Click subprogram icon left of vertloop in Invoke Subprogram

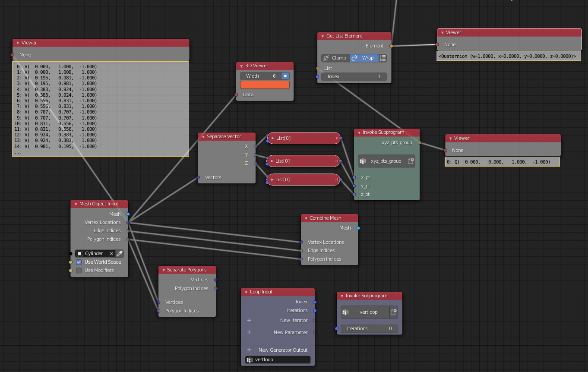pos(345,312)
